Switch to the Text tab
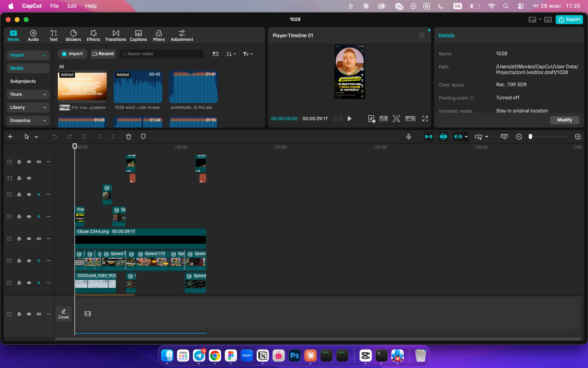 [x=54, y=36]
